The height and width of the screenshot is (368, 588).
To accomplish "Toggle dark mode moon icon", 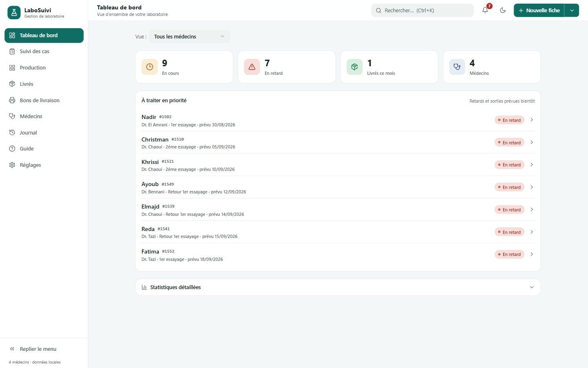I will click(x=503, y=10).
